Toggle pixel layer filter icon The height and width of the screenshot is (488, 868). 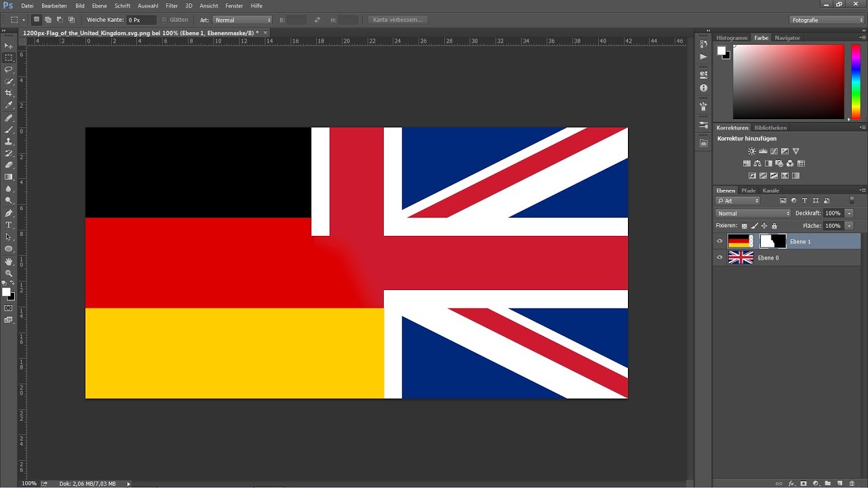(x=783, y=201)
